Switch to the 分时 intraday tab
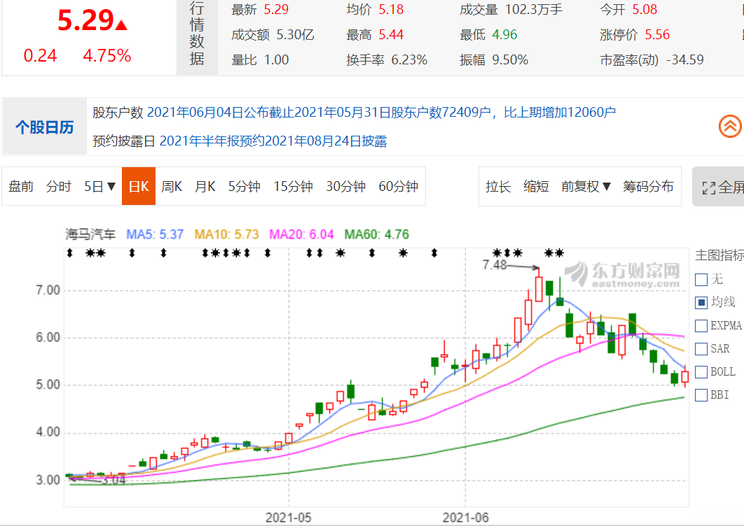The image size is (744, 526). [x=59, y=186]
